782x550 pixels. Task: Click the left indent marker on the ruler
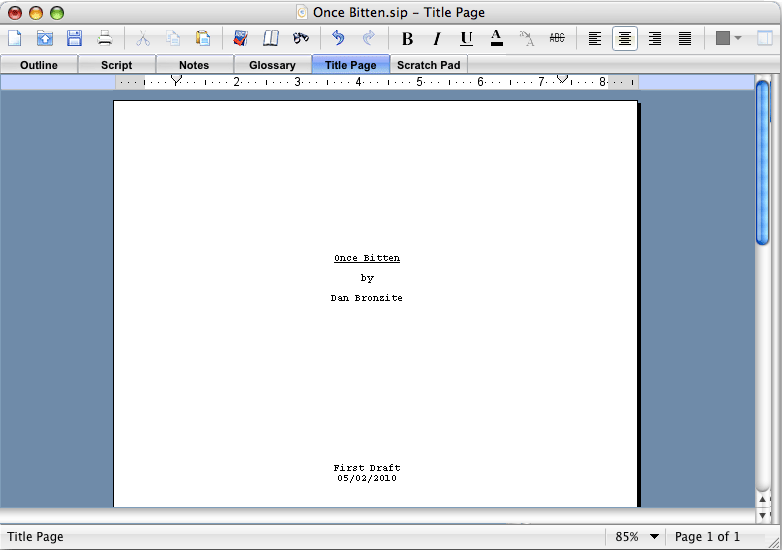(176, 80)
